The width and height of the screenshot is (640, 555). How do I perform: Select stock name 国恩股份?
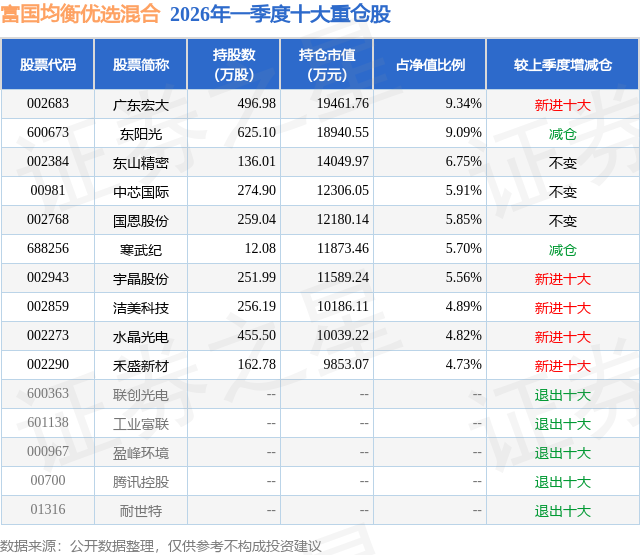tap(141, 221)
